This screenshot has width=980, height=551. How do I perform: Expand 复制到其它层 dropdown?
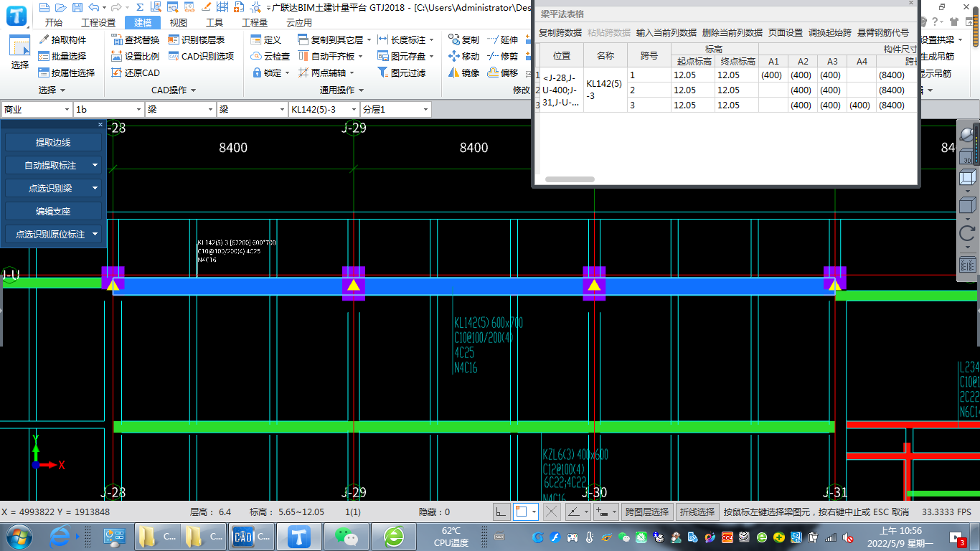pos(368,40)
